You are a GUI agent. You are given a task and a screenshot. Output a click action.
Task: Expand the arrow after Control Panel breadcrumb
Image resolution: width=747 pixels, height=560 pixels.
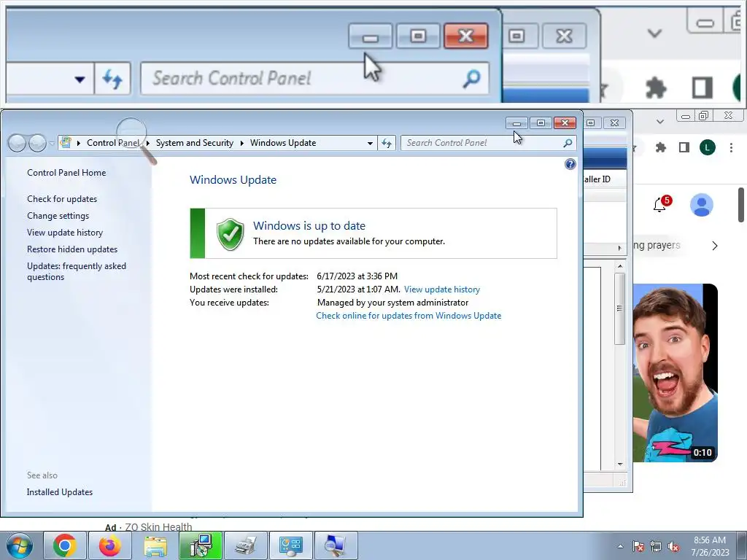click(x=147, y=143)
